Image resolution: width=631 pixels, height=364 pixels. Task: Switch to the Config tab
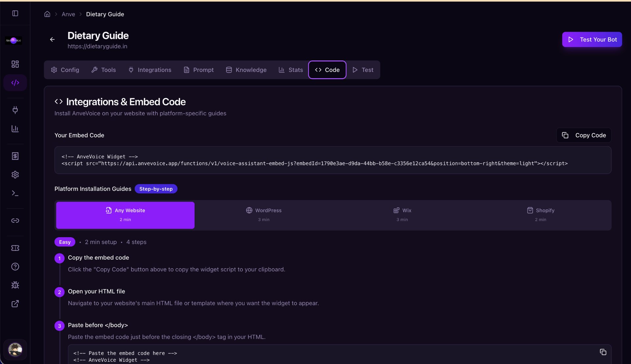point(65,70)
